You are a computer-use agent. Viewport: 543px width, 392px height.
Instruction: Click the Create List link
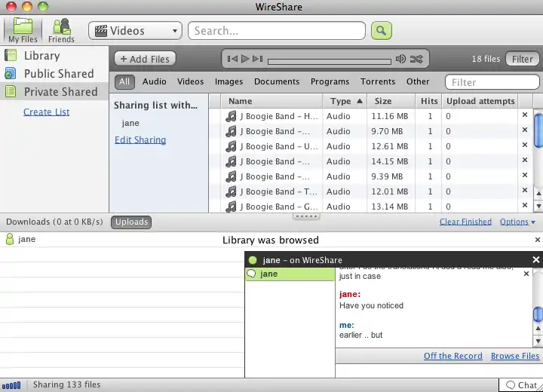coord(47,112)
